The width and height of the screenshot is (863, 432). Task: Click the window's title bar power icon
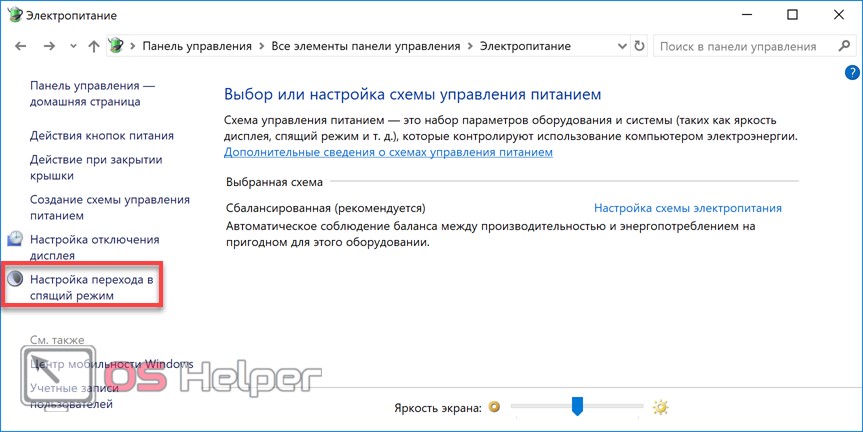coord(17,15)
